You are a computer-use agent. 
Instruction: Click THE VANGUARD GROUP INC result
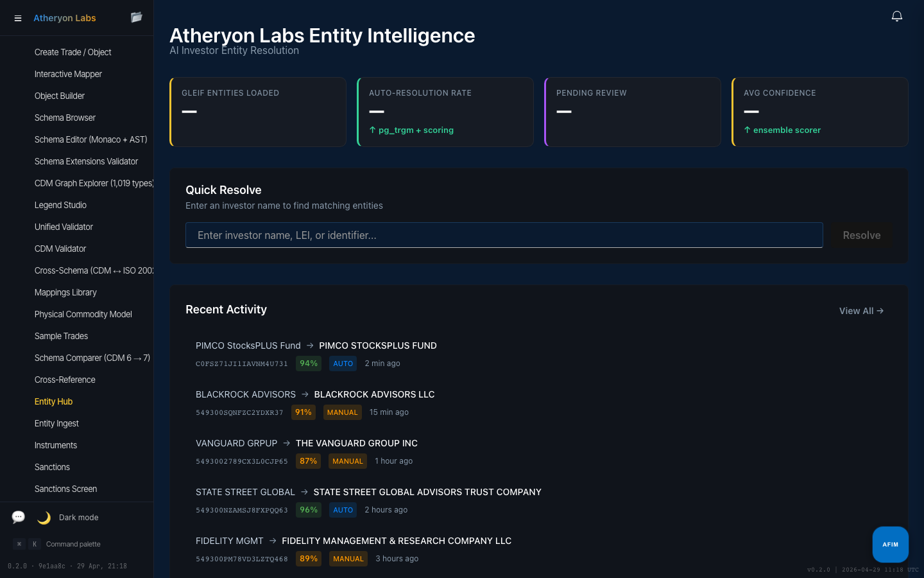[x=357, y=443]
